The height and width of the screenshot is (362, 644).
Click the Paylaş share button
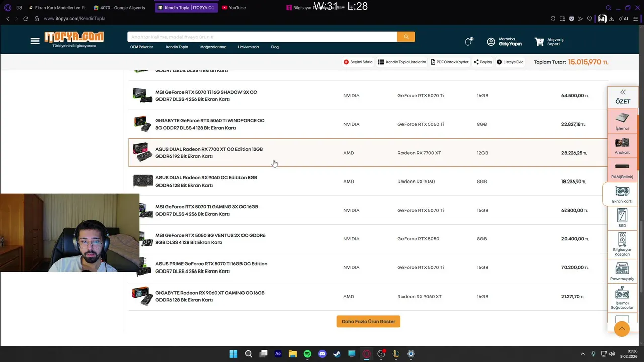[x=483, y=62]
